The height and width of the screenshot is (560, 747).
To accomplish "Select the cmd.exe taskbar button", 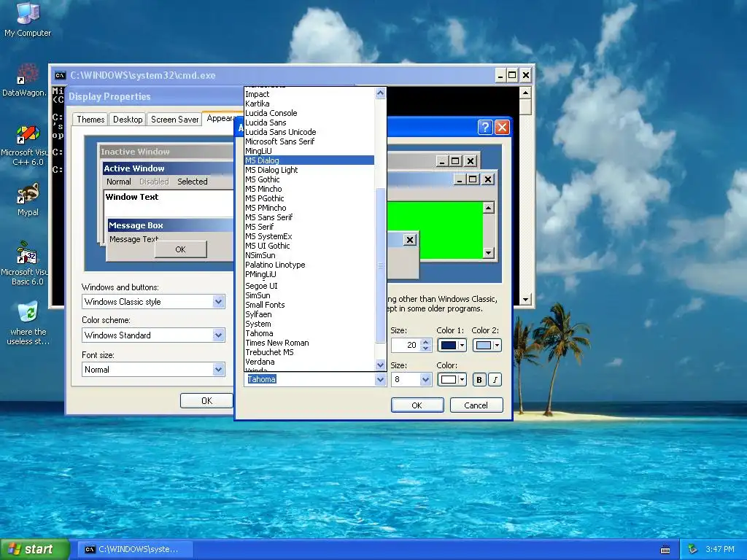I will click(135, 549).
